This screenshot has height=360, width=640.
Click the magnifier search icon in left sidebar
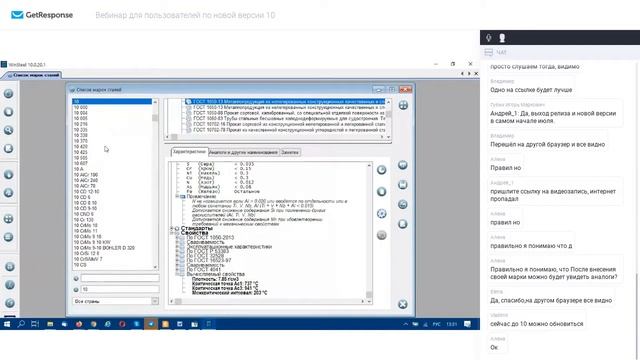click(9, 130)
